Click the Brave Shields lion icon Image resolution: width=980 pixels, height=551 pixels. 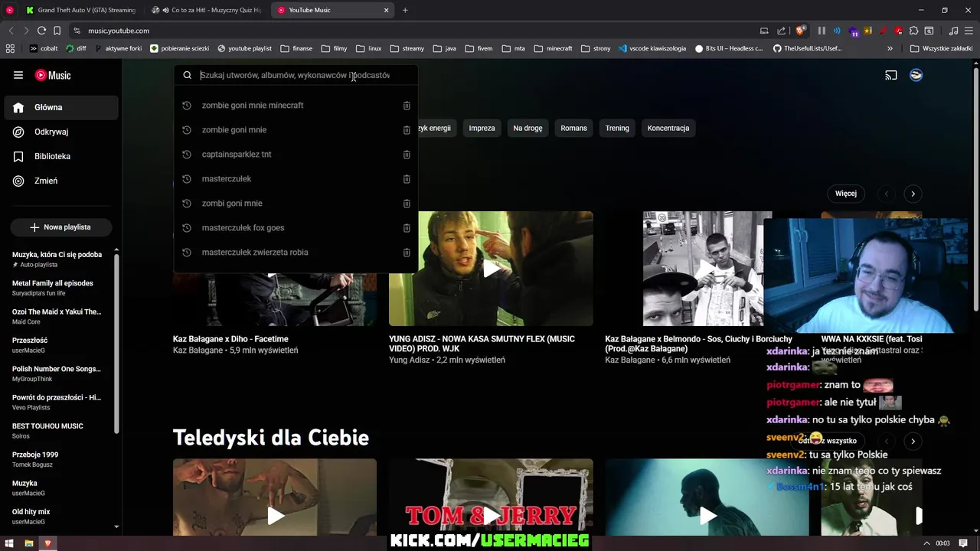801,31
